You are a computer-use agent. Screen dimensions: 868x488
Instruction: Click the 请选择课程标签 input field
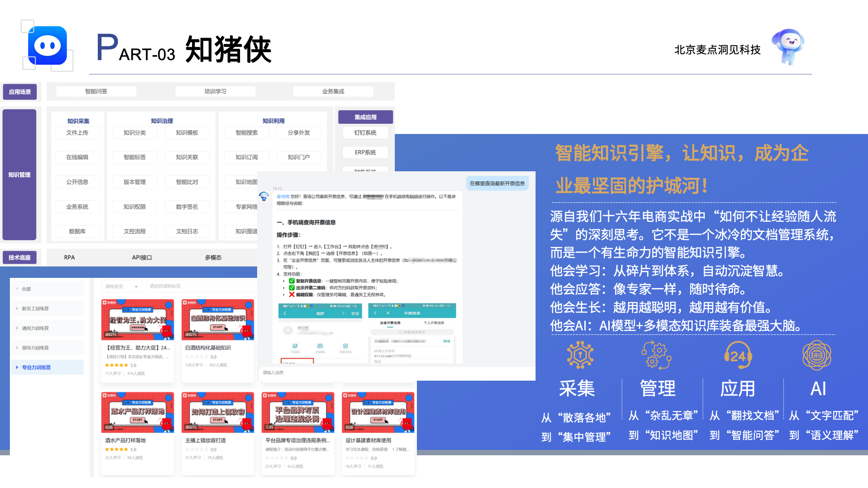point(202,286)
